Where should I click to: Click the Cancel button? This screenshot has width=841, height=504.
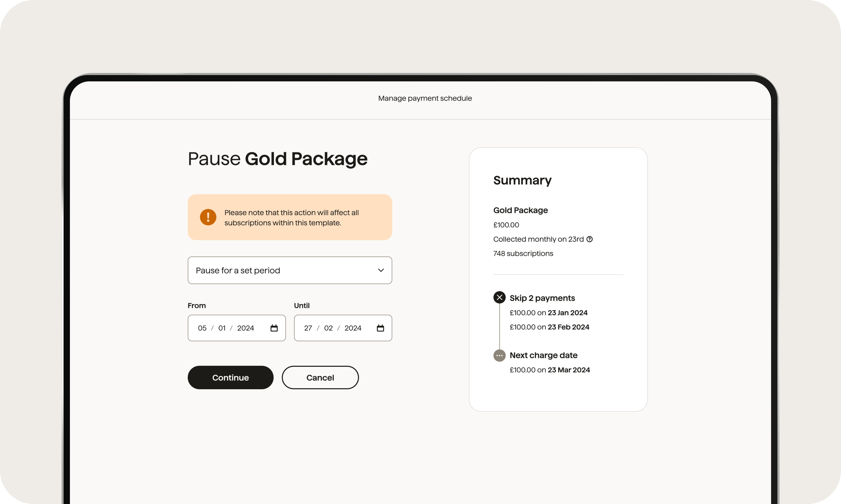[320, 377]
